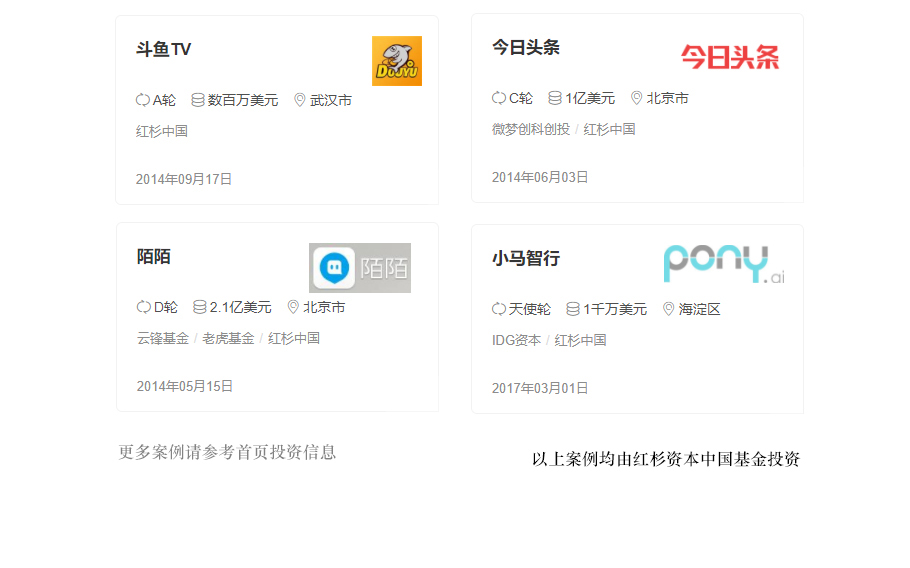Click the round icon beside 天使轮
This screenshot has width=910, height=568.
499,309
